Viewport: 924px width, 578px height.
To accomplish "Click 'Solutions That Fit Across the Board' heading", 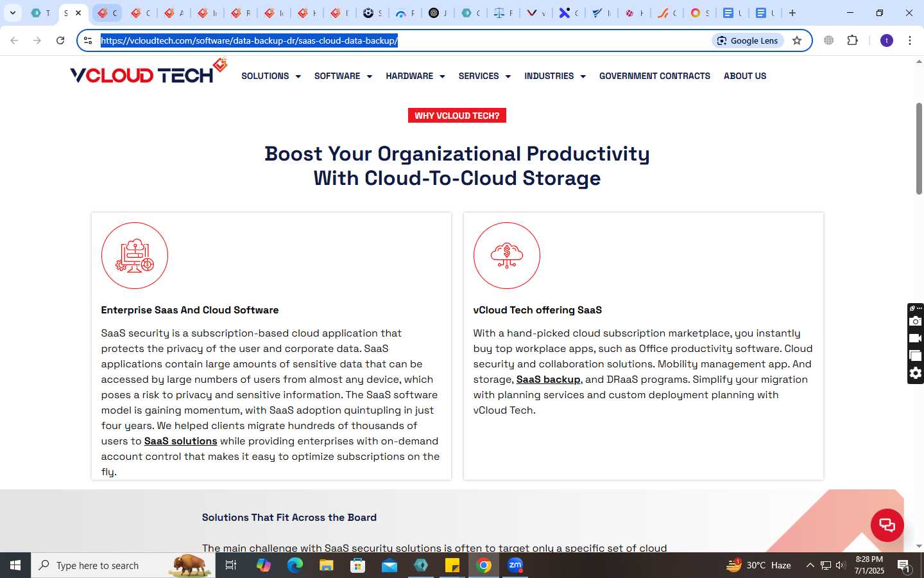I will pos(289,518).
